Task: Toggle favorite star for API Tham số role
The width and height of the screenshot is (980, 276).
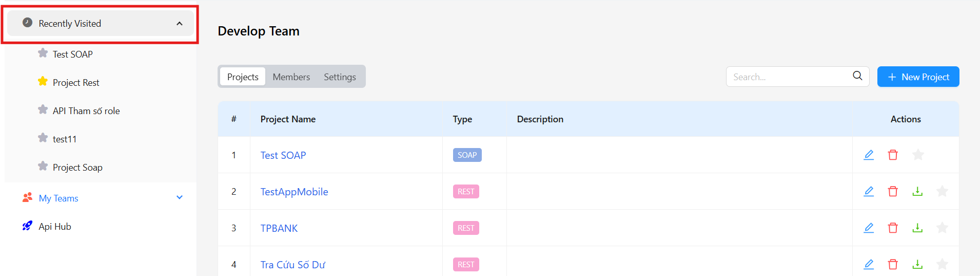Action: coord(43,110)
